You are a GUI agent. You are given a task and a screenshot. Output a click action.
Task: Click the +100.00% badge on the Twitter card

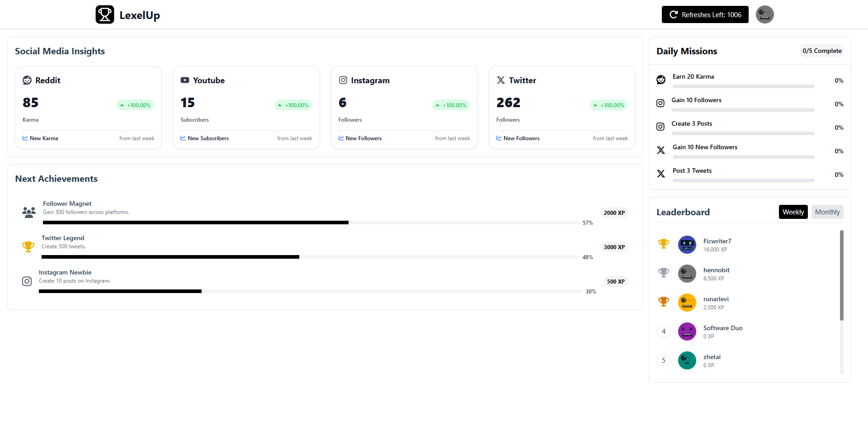[609, 105]
